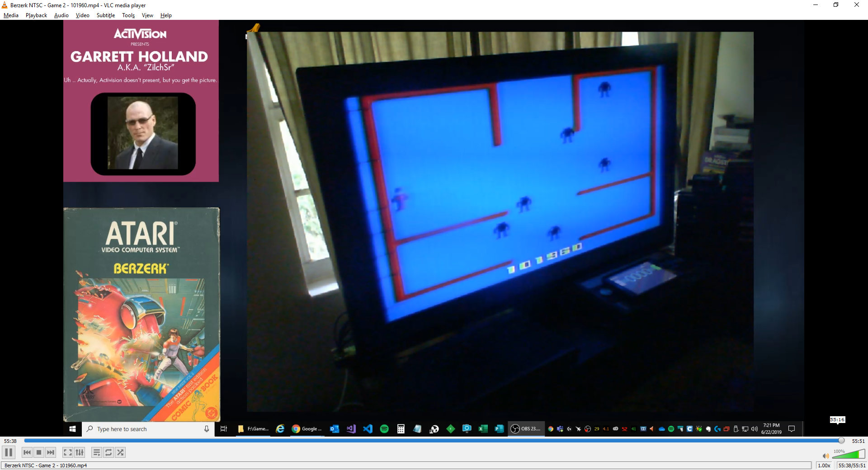The image size is (868, 470).
Task: Toggle loop repeat mode
Action: click(x=108, y=452)
